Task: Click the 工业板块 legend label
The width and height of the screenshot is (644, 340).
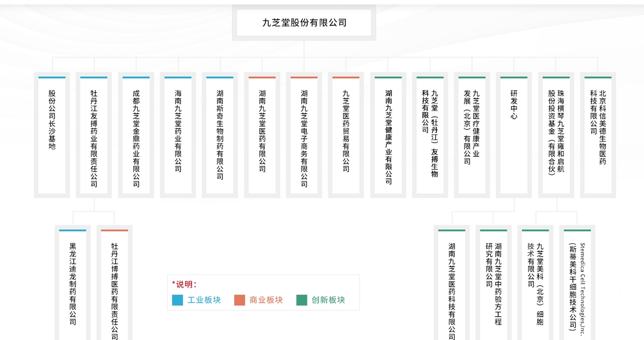Action: [x=204, y=300]
